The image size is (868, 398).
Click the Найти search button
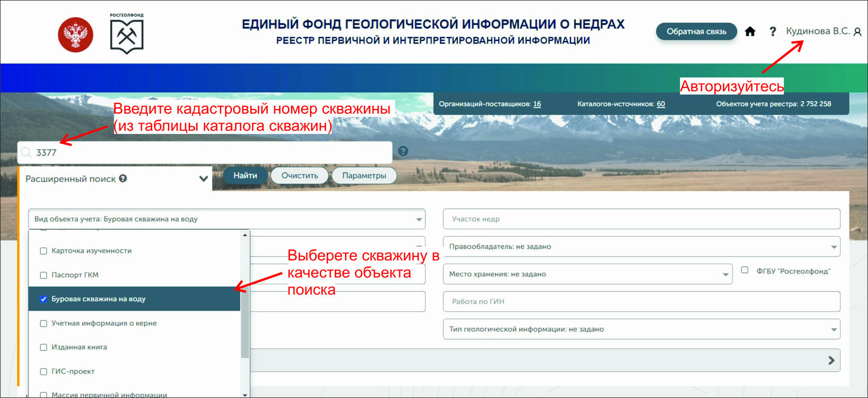[x=245, y=176]
